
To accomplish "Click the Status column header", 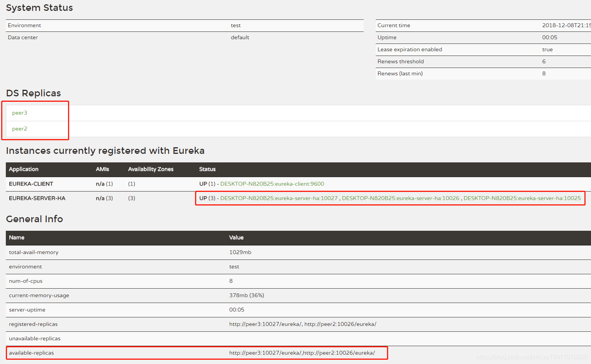I will (207, 169).
